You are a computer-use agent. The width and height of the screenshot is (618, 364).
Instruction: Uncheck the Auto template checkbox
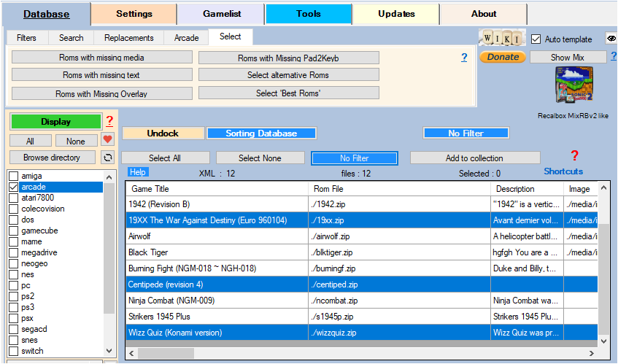(x=536, y=39)
